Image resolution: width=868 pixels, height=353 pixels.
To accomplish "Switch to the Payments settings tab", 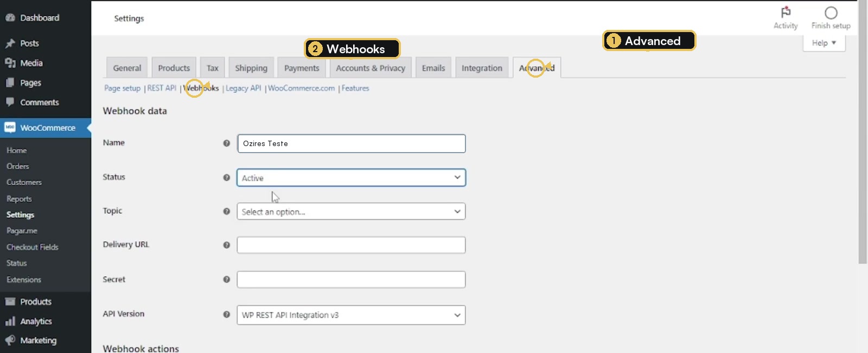I will click(302, 68).
